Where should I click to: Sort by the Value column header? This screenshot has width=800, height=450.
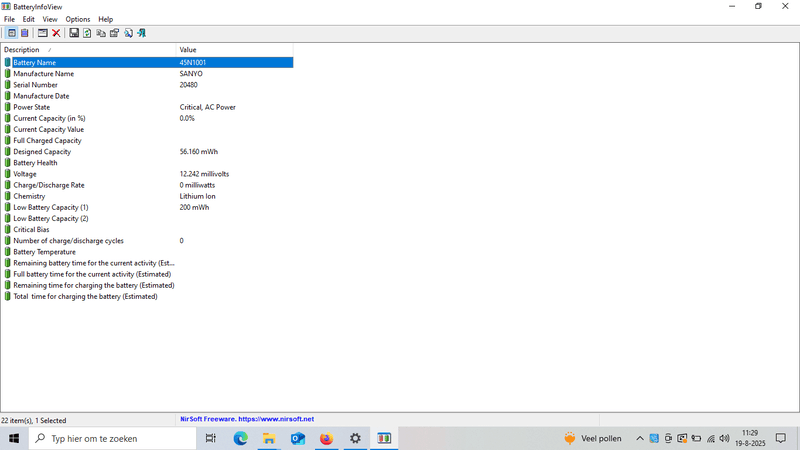tap(235, 49)
